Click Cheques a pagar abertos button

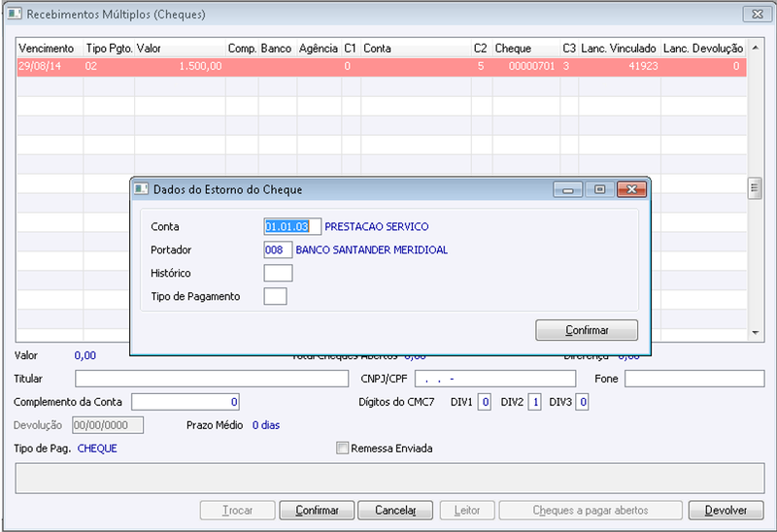pos(591,511)
